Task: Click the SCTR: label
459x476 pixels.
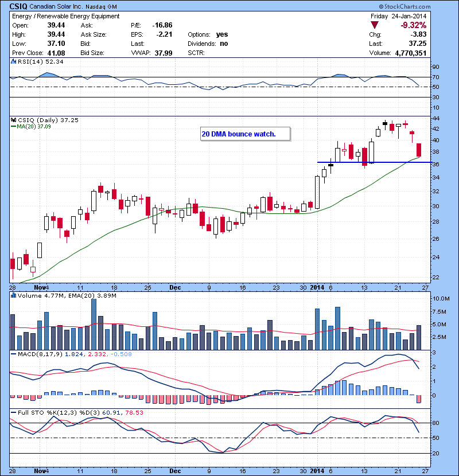Action: (x=196, y=53)
